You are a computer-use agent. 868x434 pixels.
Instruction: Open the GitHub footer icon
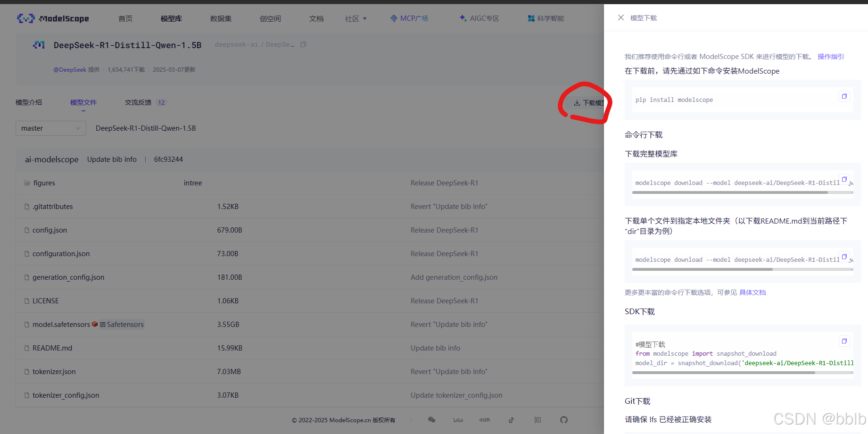point(564,420)
